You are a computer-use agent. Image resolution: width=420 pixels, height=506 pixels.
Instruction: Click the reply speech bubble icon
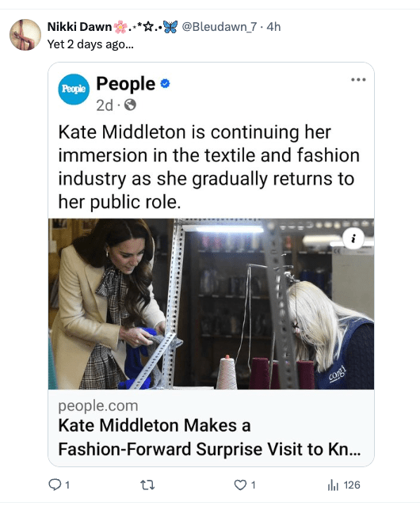(x=54, y=485)
